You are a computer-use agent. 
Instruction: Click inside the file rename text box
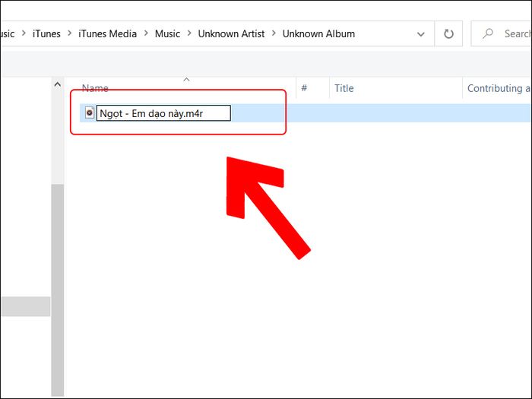click(x=163, y=113)
